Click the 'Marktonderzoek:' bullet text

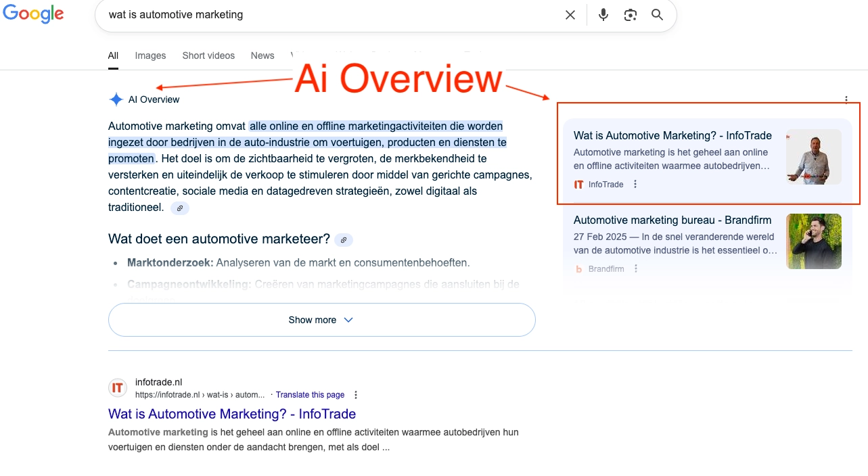pos(170,262)
